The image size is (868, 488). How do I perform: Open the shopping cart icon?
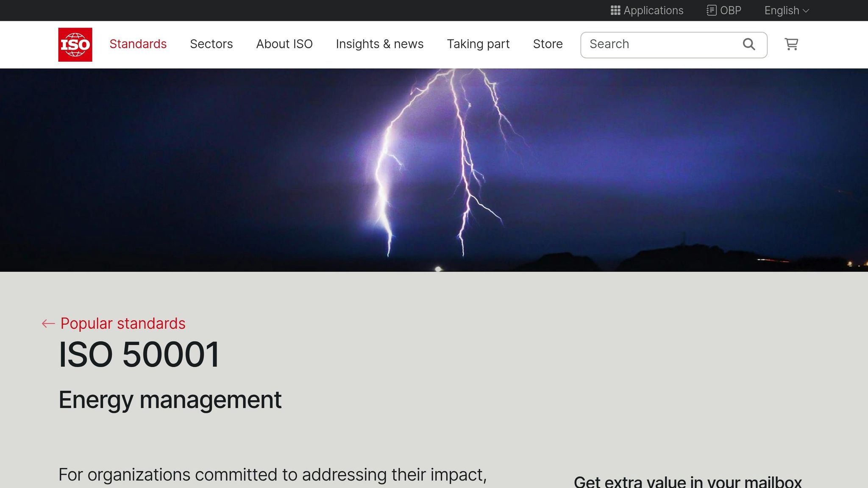[x=791, y=44]
